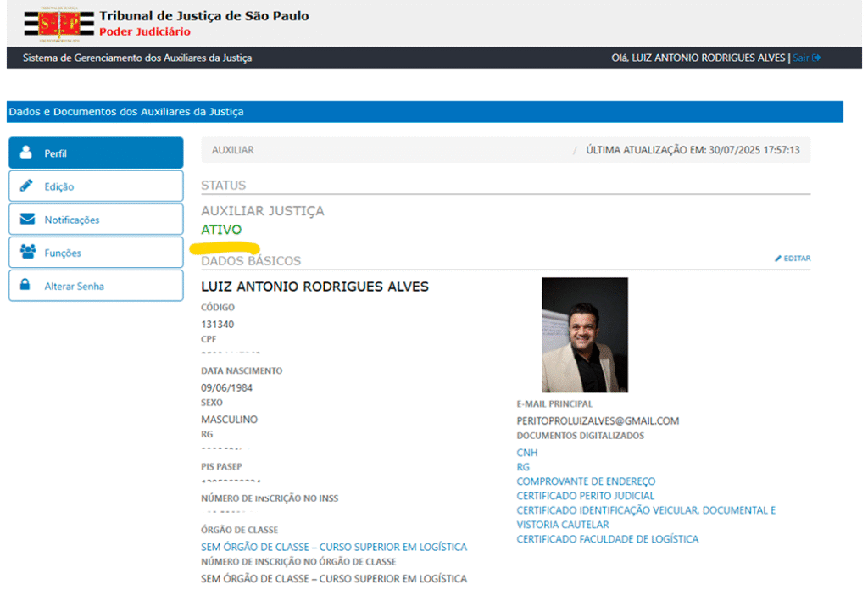The height and width of the screenshot is (601, 868).
Task: Open the COMPROVANTE DE ENDEREÇO link
Action: pyautogui.click(x=585, y=481)
